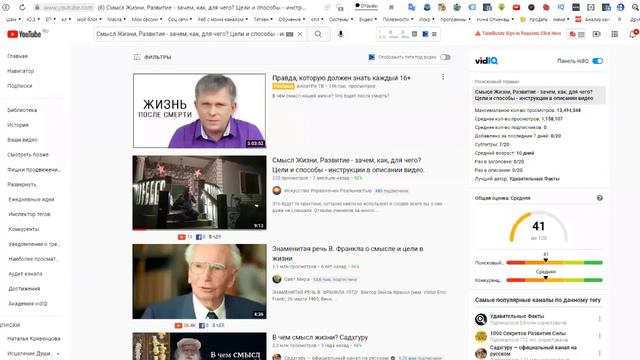Open the 'ЖИЗНЬ ПОСЛЕ СМЕРТИ' video thumbnail

[x=199, y=111]
